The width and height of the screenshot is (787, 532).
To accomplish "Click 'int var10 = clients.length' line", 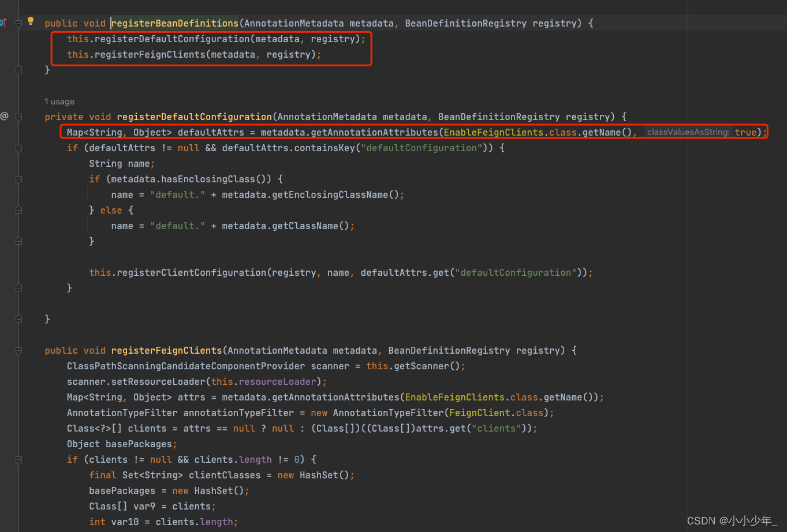I will [163, 522].
